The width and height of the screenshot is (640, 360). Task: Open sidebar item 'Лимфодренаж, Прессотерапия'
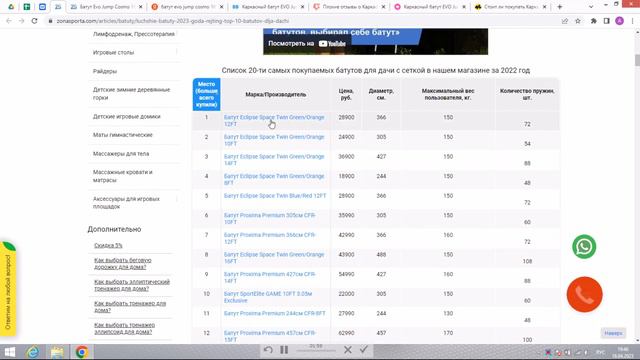(x=134, y=34)
